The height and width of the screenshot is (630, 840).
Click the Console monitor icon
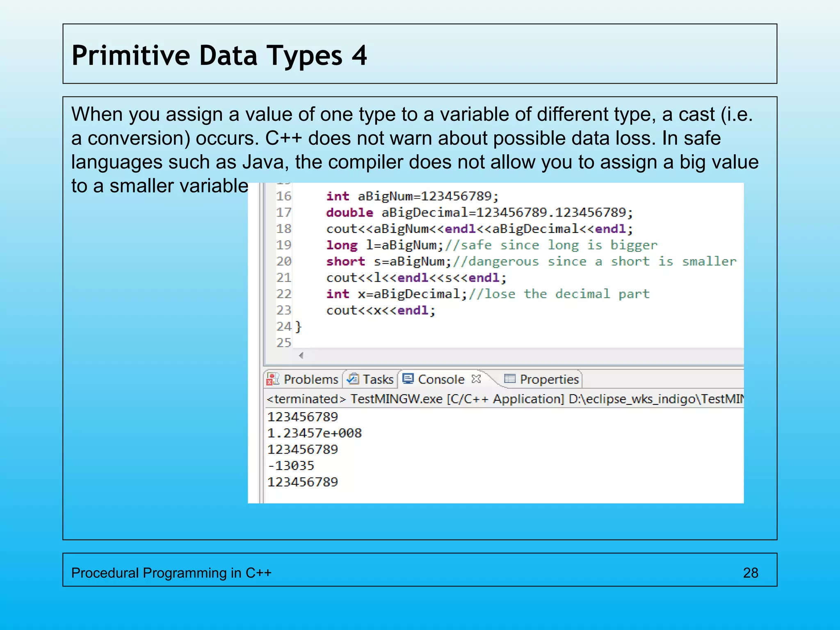coord(408,378)
